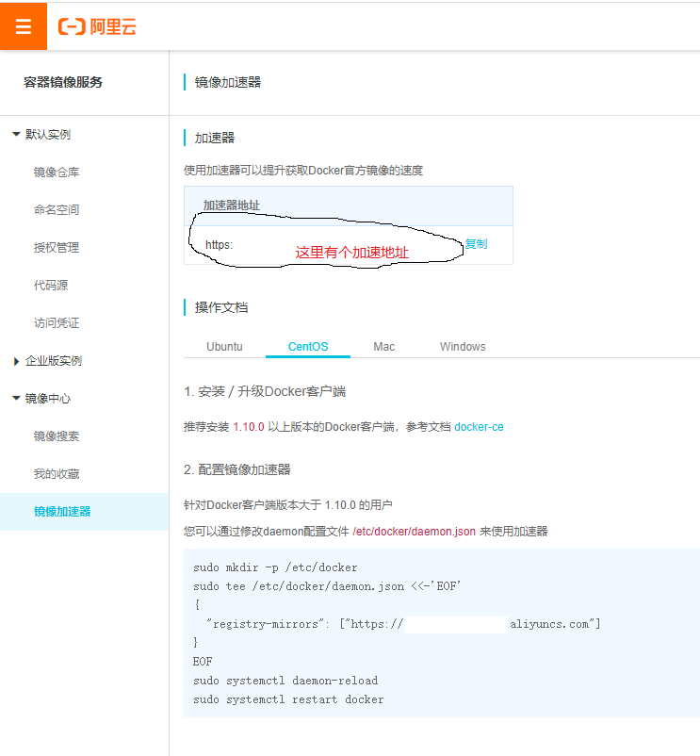Image resolution: width=700 pixels, height=756 pixels.
Task: Click 'sudo systemctl restart docker' line
Action: click(x=288, y=699)
